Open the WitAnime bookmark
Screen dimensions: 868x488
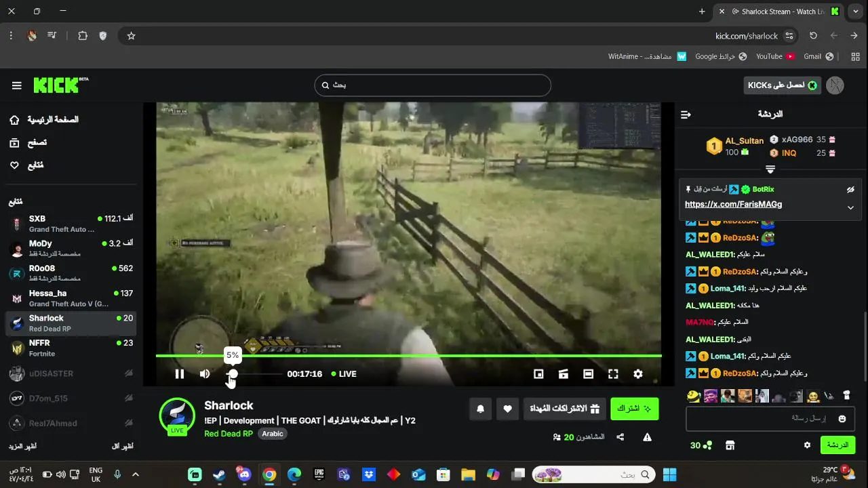coord(647,56)
